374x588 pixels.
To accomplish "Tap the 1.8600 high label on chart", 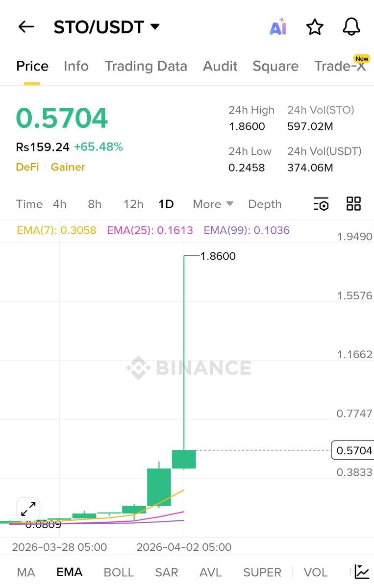I will [218, 256].
